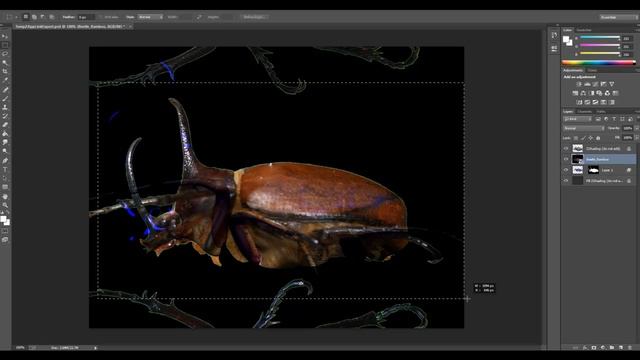Viewport: 640px width, 360px height.
Task: Pick a color from the spectrum ramp
Action: point(599,62)
